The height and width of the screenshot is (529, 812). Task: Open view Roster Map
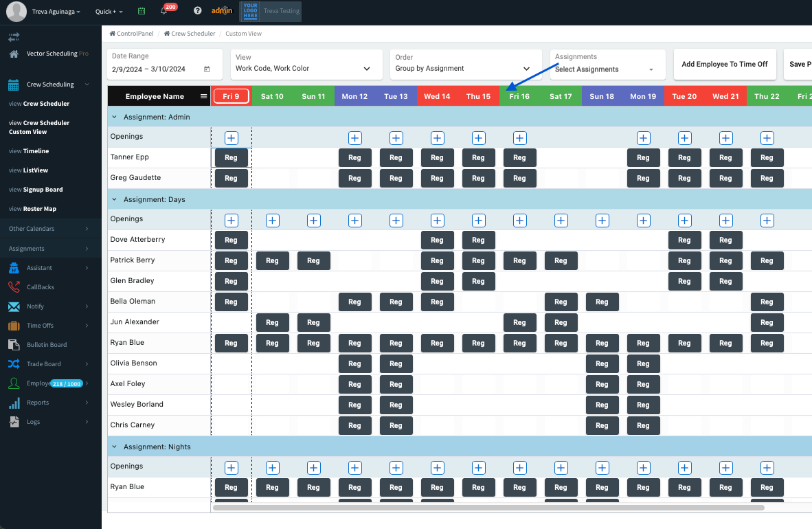32,209
